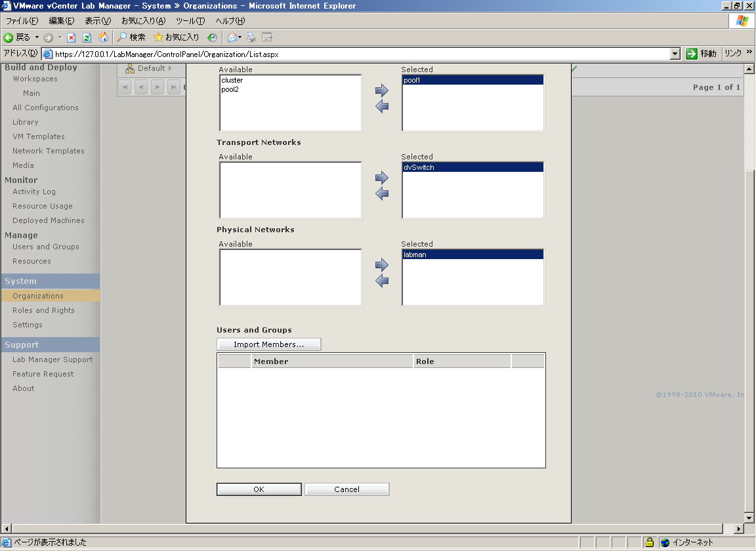This screenshot has width=756, height=551.
Task: Click Physical Networks left arrow icon
Action: point(382,281)
